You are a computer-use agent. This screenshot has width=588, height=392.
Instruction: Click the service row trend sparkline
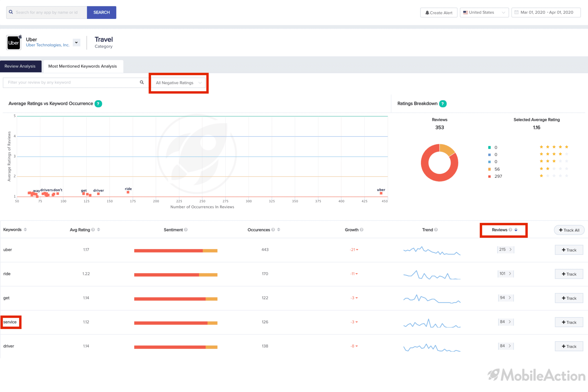[x=432, y=323]
